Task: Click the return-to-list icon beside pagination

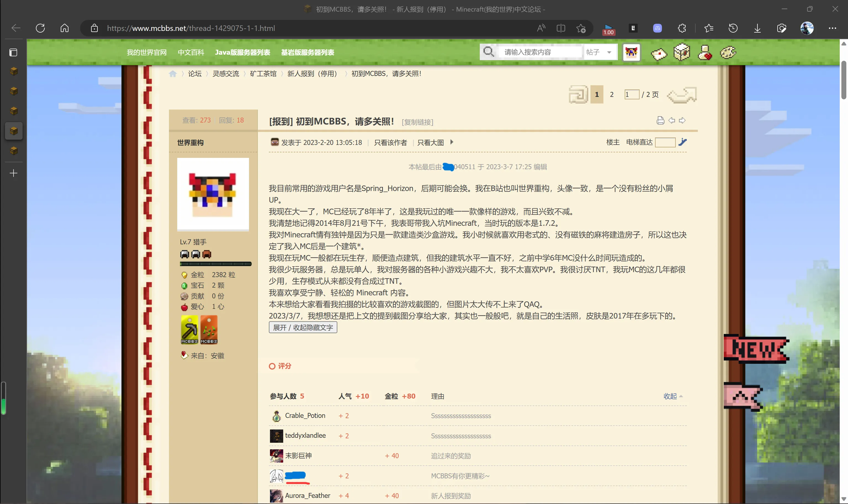Action: pos(578,94)
